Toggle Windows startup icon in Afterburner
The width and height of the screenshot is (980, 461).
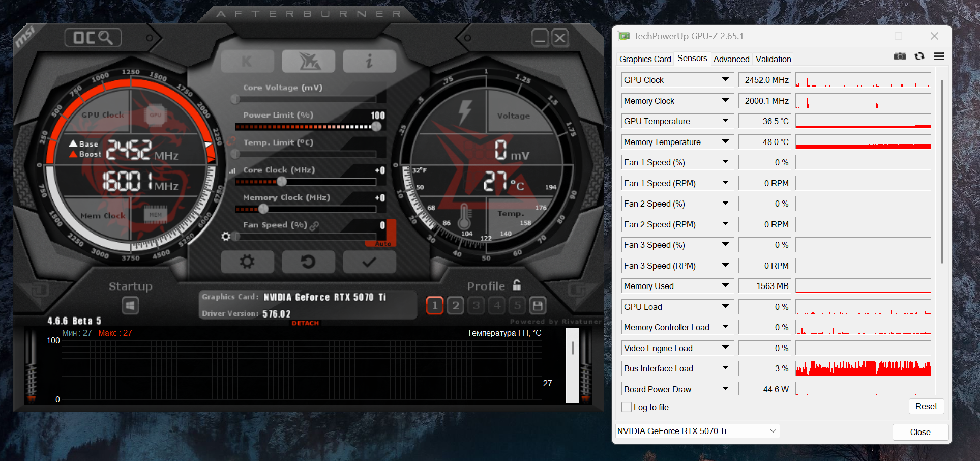131,305
